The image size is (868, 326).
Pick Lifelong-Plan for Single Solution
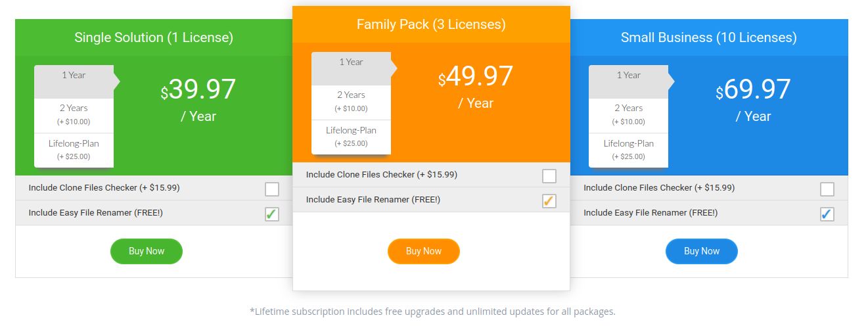pos(74,151)
